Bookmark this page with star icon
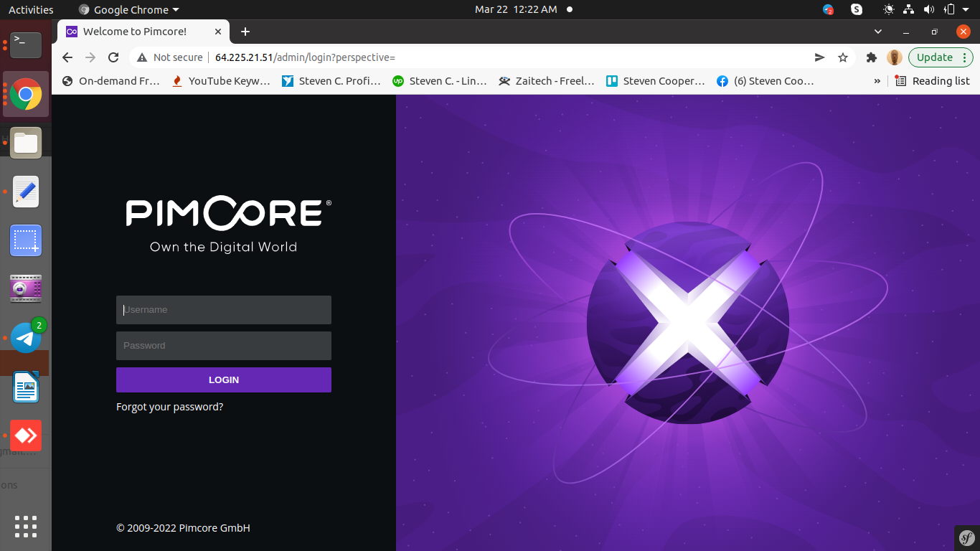Viewport: 980px width, 551px height. point(843,57)
